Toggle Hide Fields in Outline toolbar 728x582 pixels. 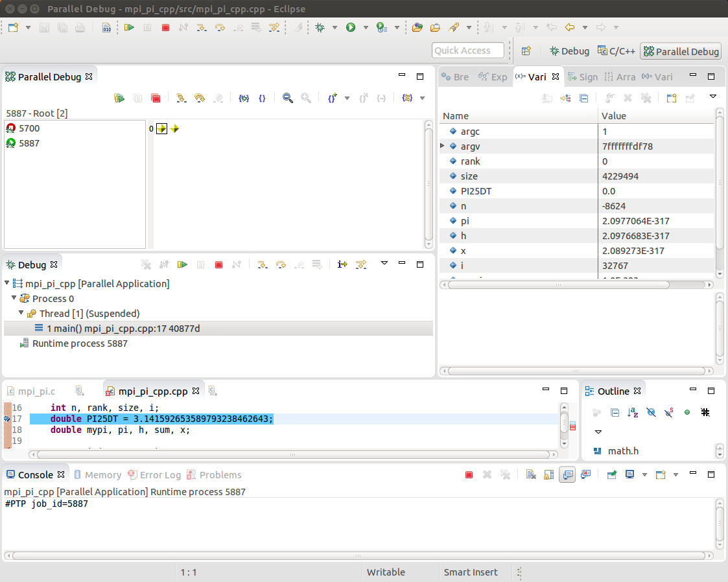651,412
